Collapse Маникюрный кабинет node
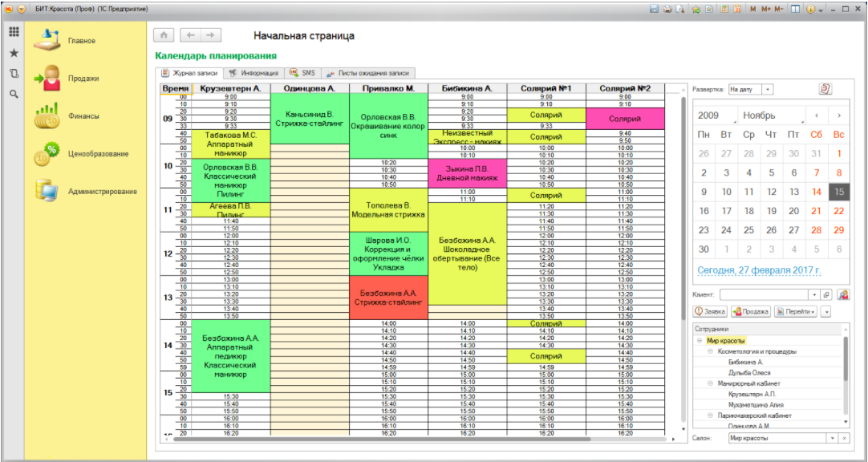Image resolution: width=868 pixels, height=462 pixels. [710, 383]
